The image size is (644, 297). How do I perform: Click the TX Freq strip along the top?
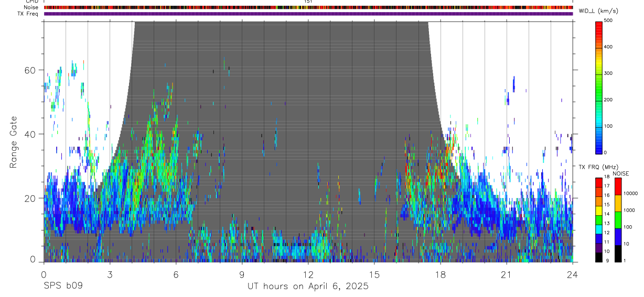(308, 14)
